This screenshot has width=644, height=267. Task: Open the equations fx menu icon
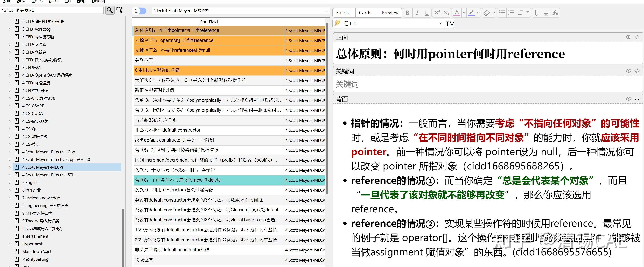pos(555,13)
